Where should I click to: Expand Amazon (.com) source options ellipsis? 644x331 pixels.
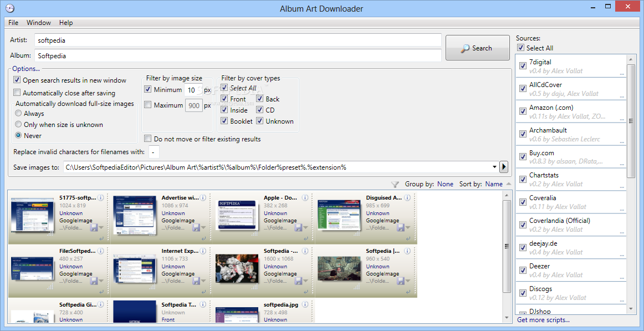click(622, 120)
